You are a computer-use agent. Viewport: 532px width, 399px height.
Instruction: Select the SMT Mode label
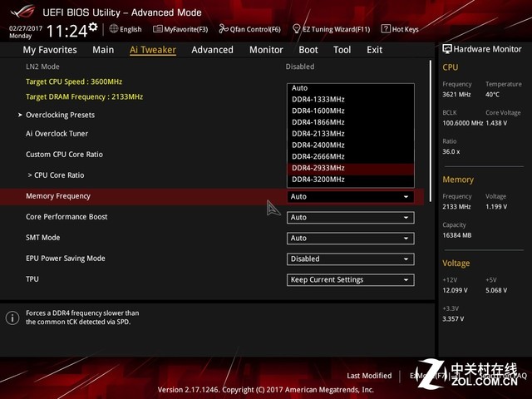pyautogui.click(x=42, y=238)
